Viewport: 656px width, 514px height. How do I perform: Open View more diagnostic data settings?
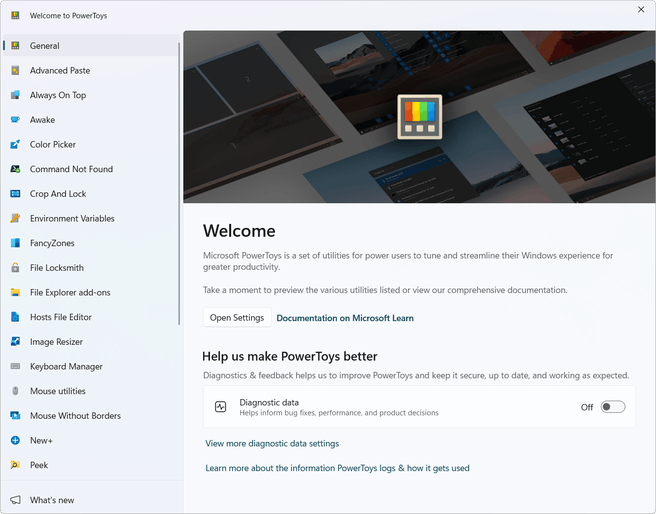click(x=272, y=443)
